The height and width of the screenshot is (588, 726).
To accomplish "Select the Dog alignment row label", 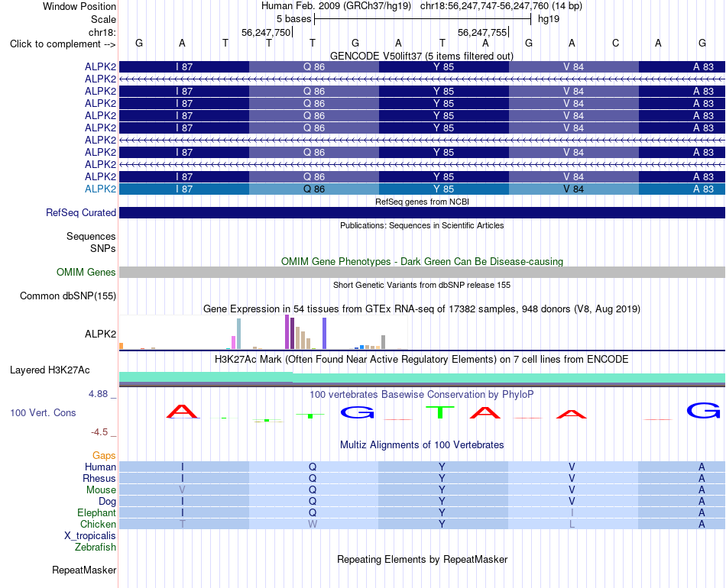I will click(x=108, y=502).
